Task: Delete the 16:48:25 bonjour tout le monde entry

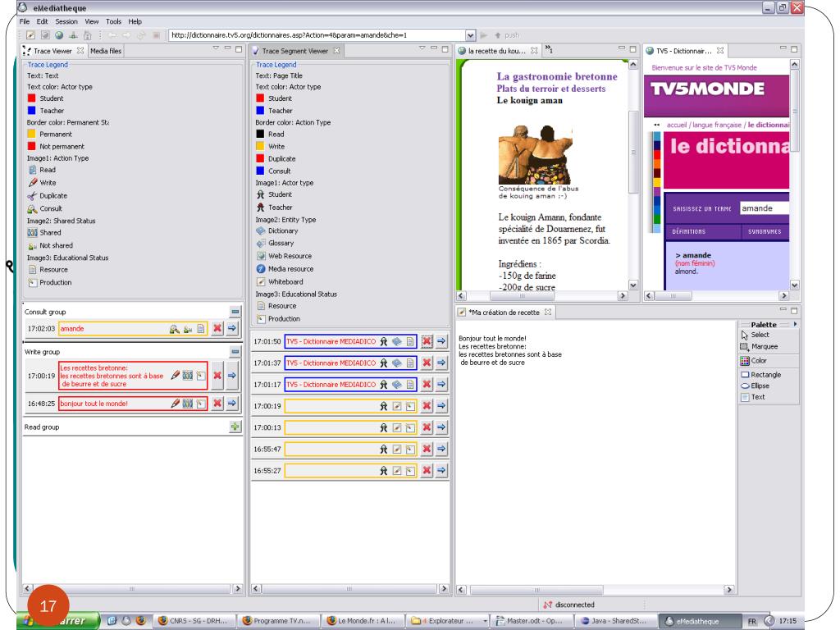Action: [217, 404]
